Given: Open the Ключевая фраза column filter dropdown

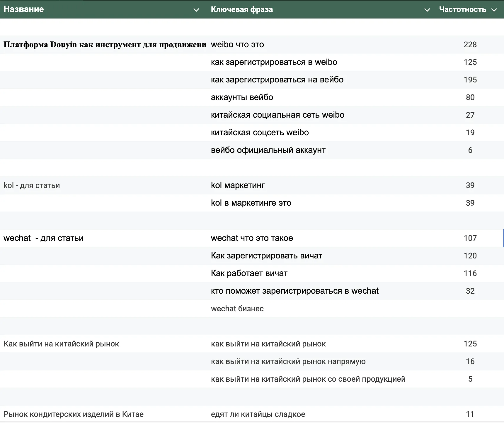Looking at the screenshot, I should pos(427,10).
